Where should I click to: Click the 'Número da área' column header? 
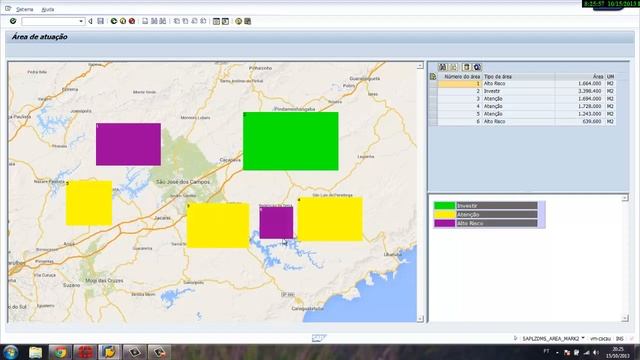(460, 76)
